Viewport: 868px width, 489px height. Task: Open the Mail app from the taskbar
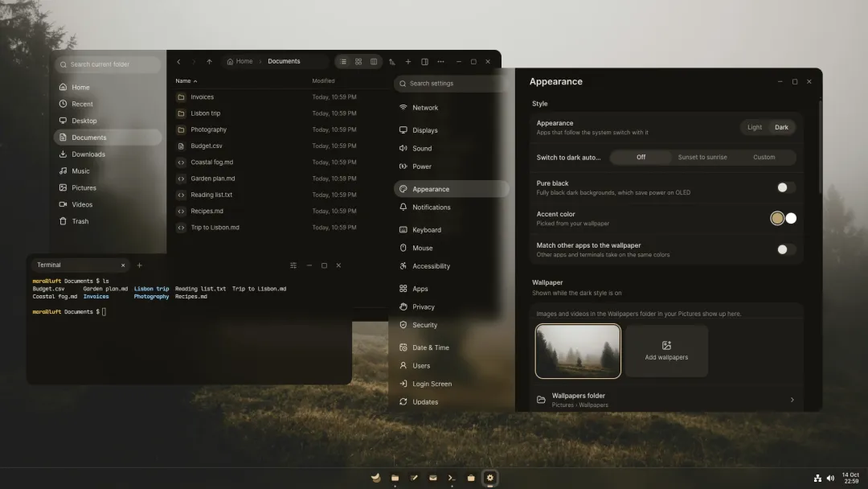(x=433, y=478)
